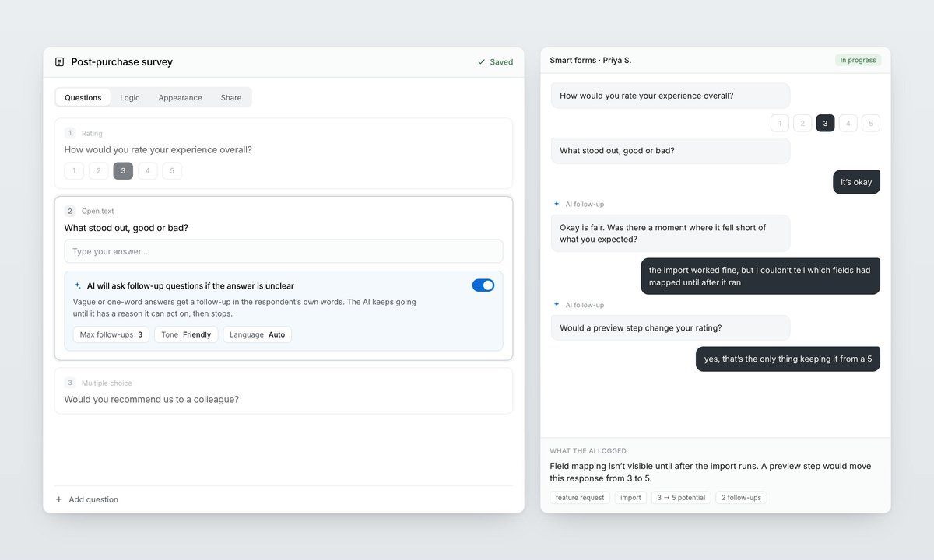
Task: Choose rating 4 in the Smart forms chat
Action: [848, 123]
